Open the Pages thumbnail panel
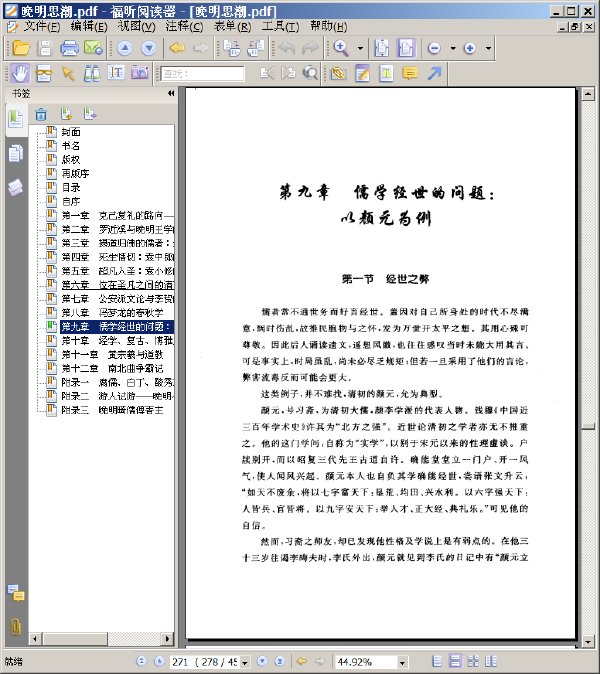Screen dimensions: 600x674 [15, 153]
